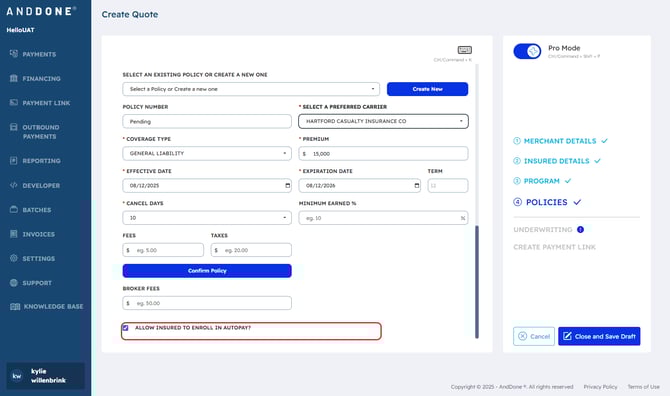Open the Coverage Type dropdown
Viewport: 670px width, 396px height.
point(207,153)
